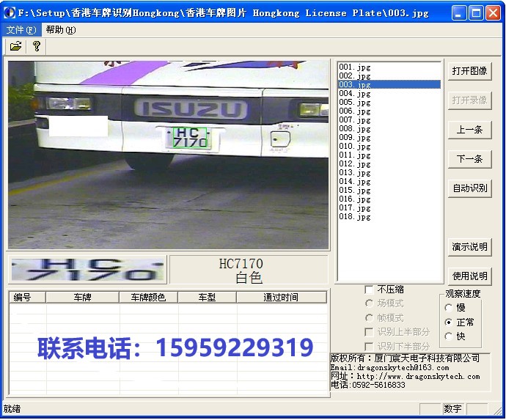Screen dimensions: 506x420
Task: Open the 帮助(H) menu
Action: coord(61,30)
